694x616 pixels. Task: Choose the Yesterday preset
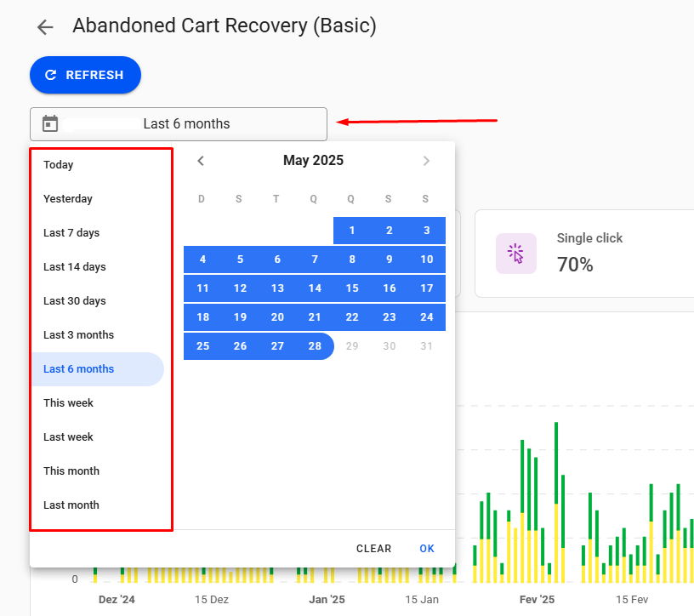[68, 199]
